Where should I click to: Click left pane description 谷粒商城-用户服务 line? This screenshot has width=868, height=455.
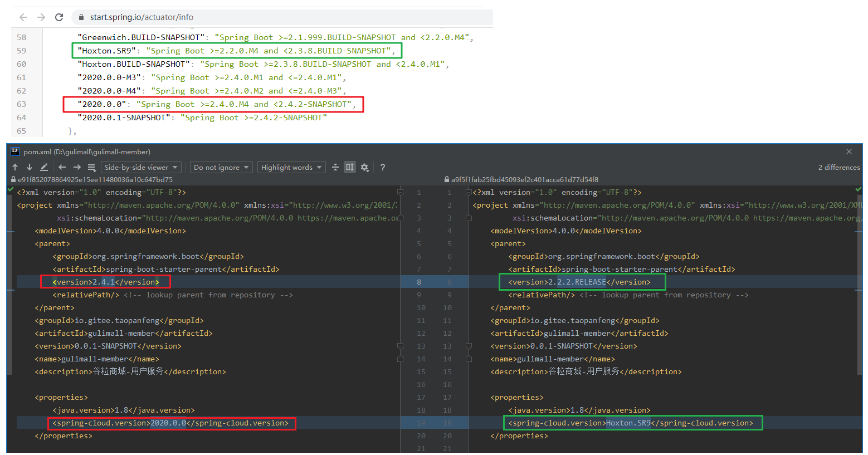coord(130,371)
